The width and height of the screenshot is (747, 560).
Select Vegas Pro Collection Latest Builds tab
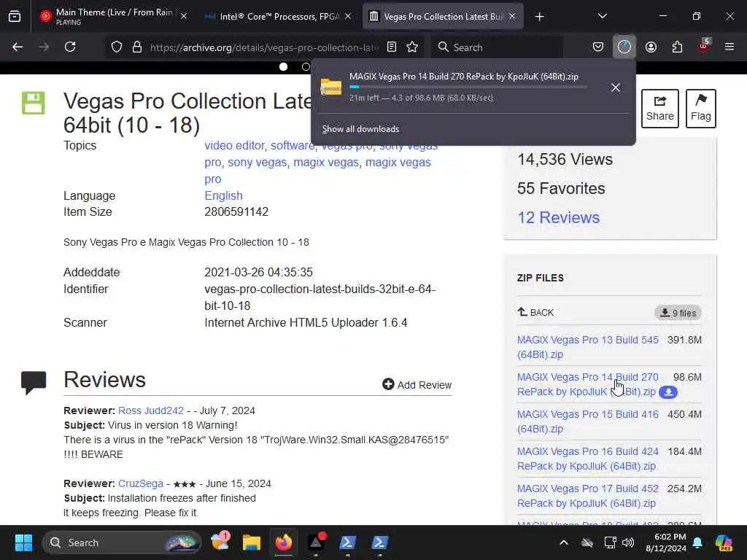click(x=443, y=17)
